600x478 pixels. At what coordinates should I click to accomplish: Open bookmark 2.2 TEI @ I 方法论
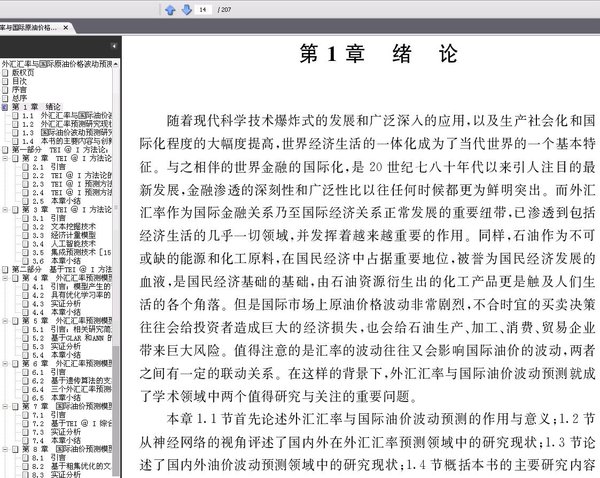[x=72, y=175]
